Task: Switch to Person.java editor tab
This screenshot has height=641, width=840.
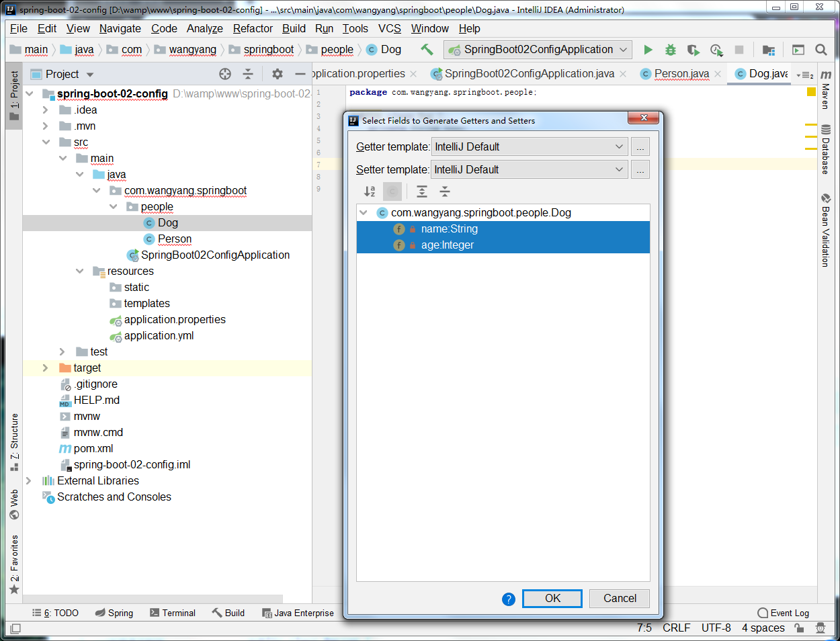Action: [x=681, y=74]
